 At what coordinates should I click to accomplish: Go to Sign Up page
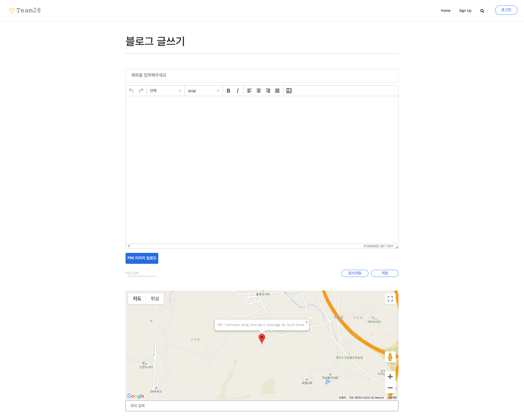pyautogui.click(x=465, y=11)
